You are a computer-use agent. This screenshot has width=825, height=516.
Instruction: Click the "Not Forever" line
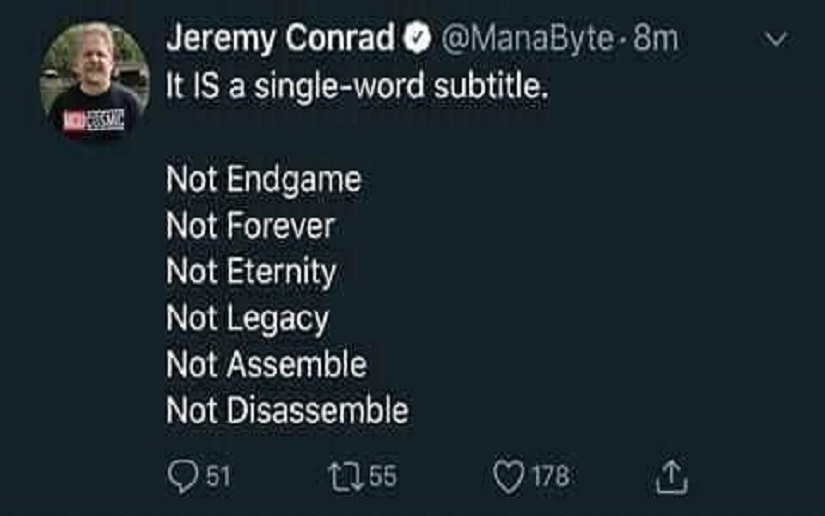(x=250, y=226)
